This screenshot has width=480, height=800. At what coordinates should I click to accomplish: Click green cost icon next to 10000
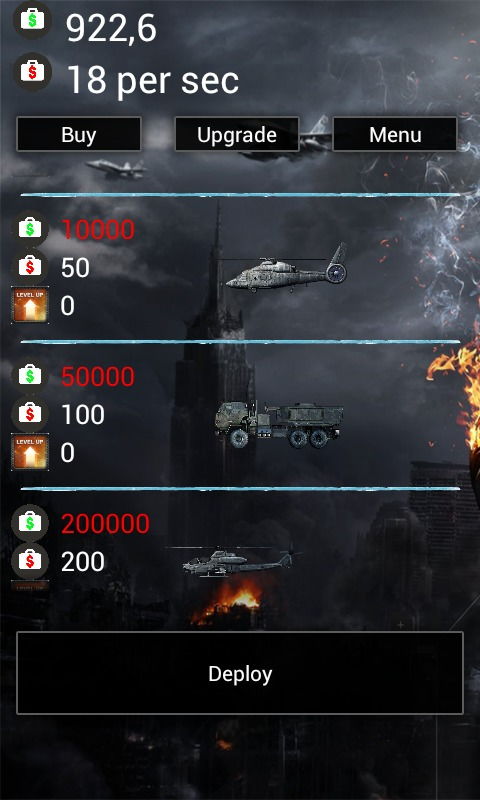[30, 229]
